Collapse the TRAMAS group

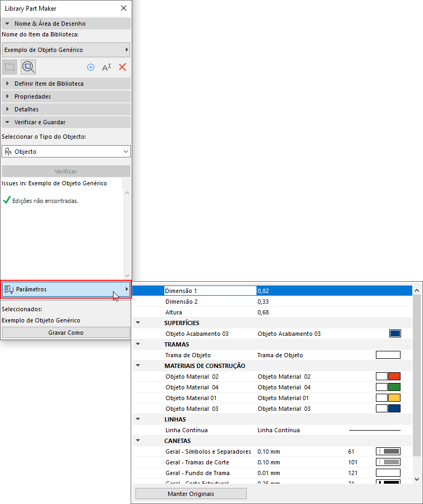[138, 344]
